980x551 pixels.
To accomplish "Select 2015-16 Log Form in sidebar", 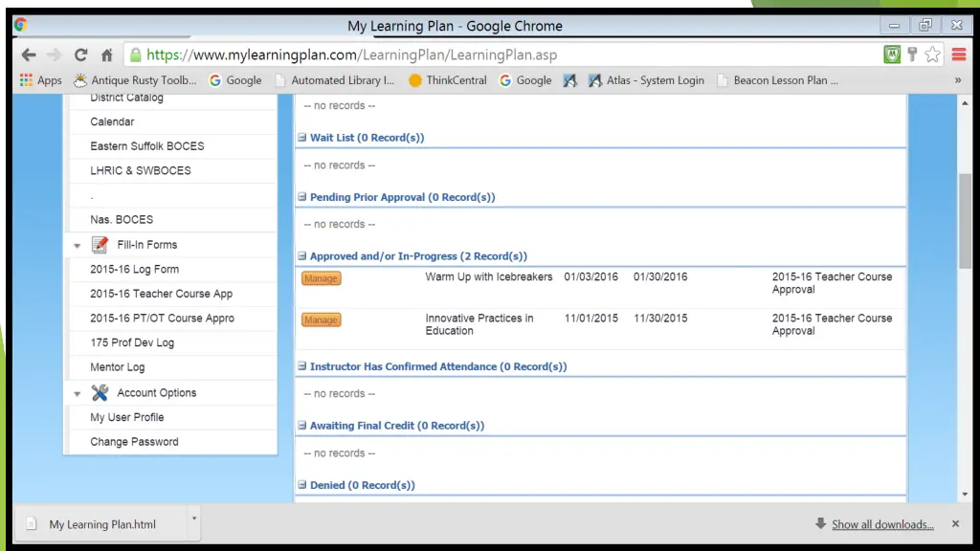I will pyautogui.click(x=134, y=270).
